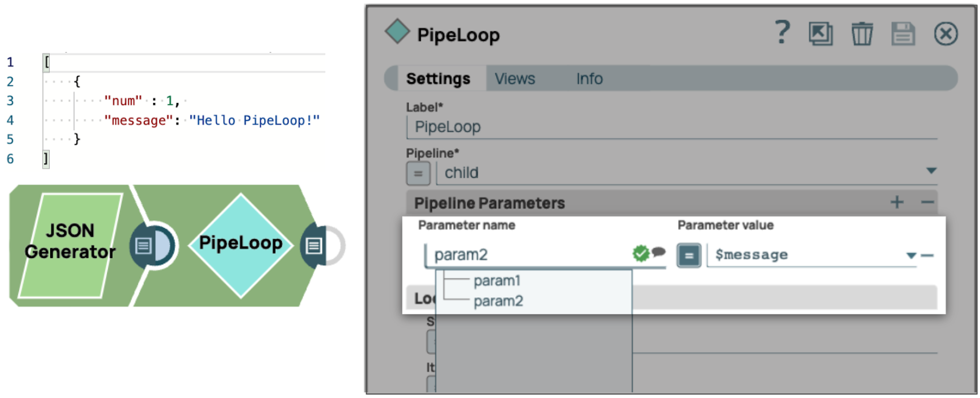Click the JSON Generator output connector icon
Viewport: 980px width, 398px height.
pos(144,246)
